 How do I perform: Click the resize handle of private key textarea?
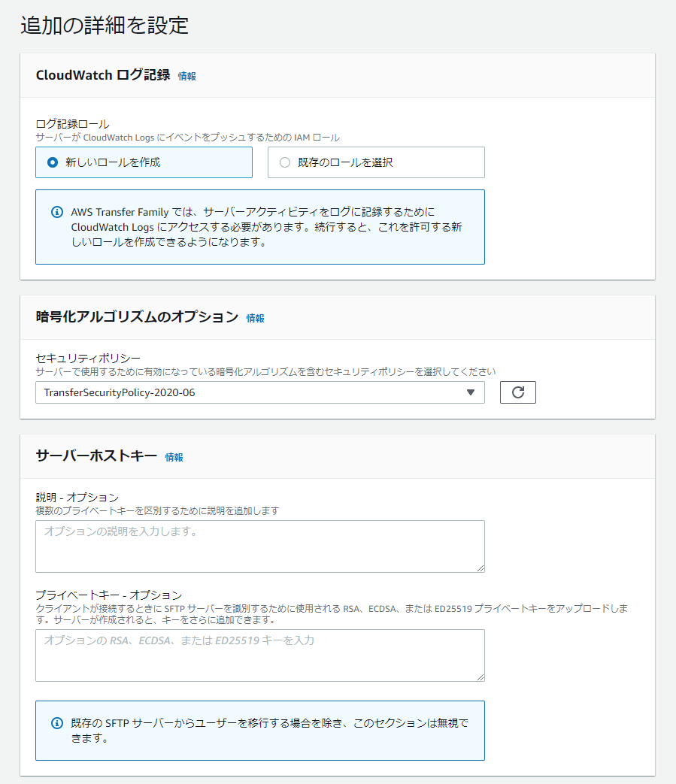(x=480, y=677)
